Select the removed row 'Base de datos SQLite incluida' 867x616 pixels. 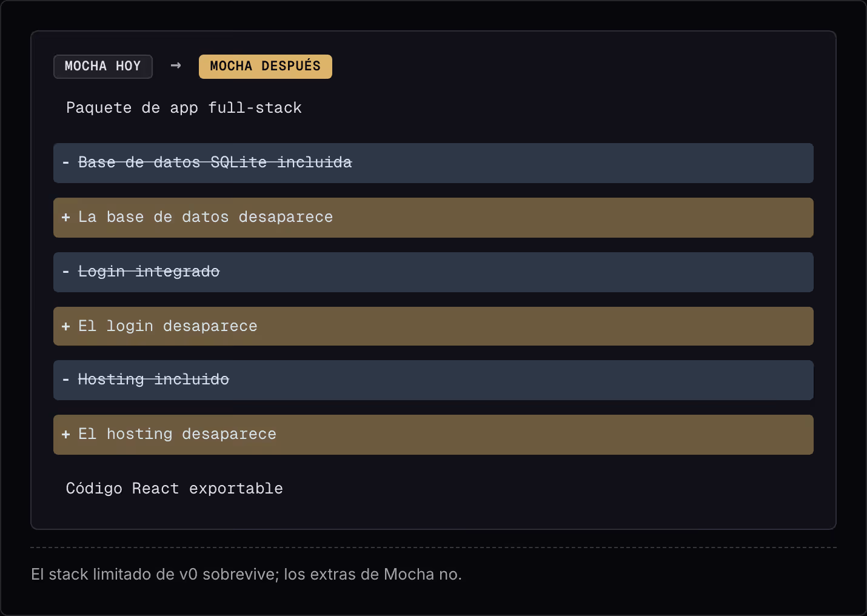(x=433, y=163)
